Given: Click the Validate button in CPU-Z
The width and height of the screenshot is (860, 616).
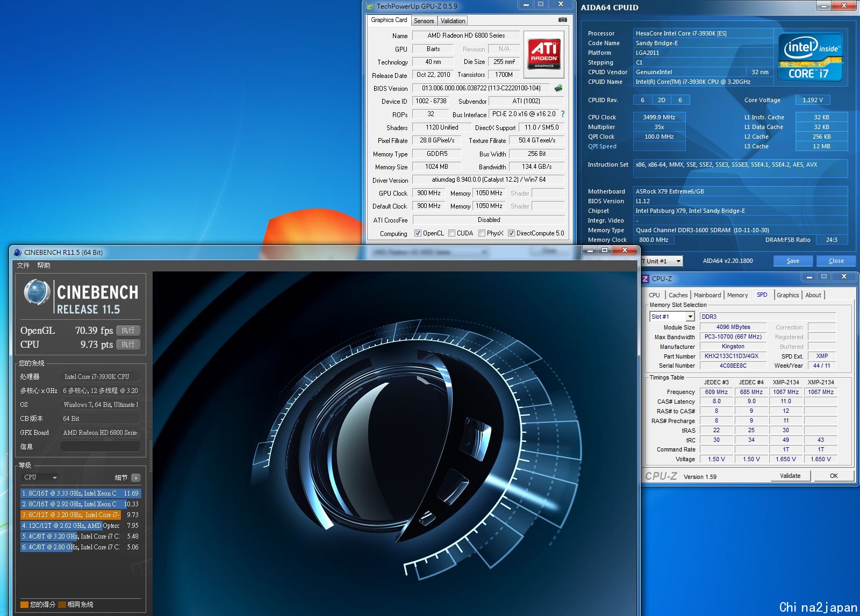Looking at the screenshot, I should pyautogui.click(x=790, y=476).
